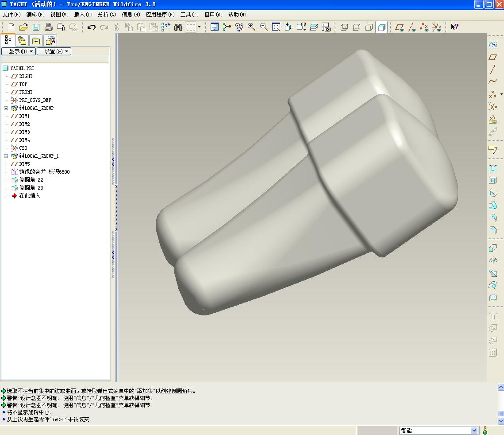Start the Sketch tool in right toolbar
Image resolution: width=504 pixels, height=435 pixels.
tap(493, 44)
